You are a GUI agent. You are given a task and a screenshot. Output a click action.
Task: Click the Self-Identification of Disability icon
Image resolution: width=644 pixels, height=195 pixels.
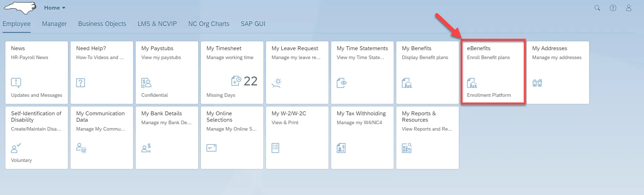point(16,148)
